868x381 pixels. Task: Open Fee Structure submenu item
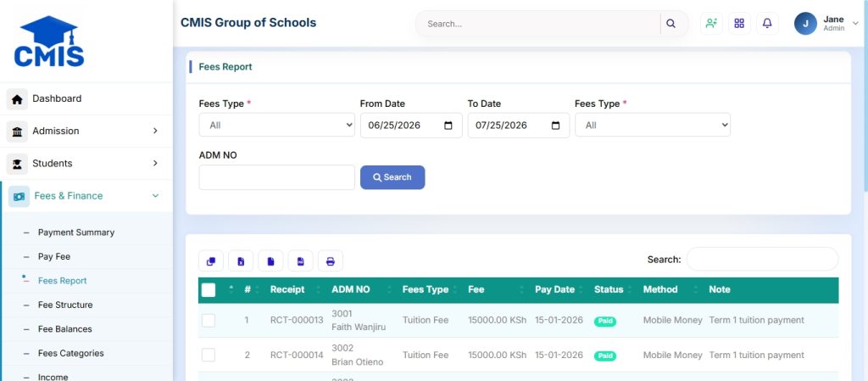[65, 305]
